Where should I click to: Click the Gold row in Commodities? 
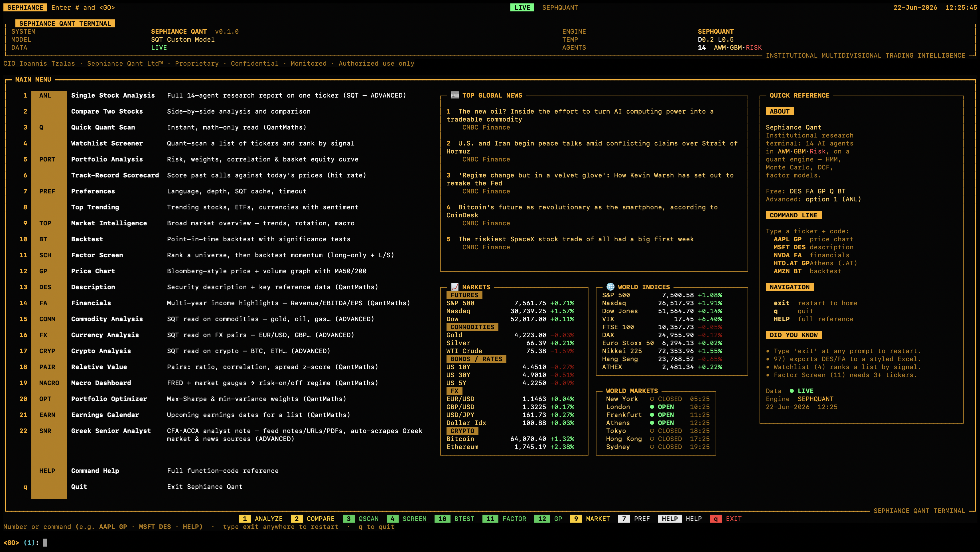pos(511,335)
